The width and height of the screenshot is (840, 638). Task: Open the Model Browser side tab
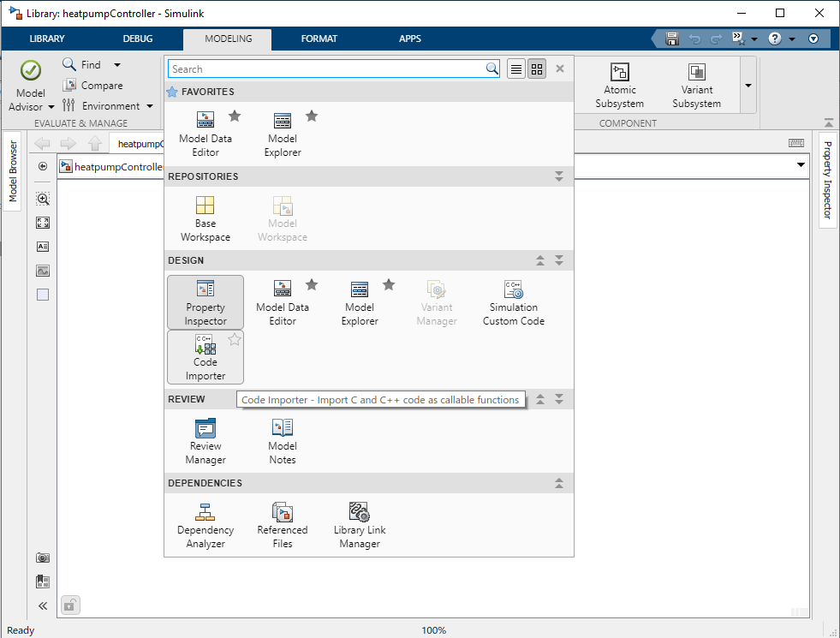point(13,171)
